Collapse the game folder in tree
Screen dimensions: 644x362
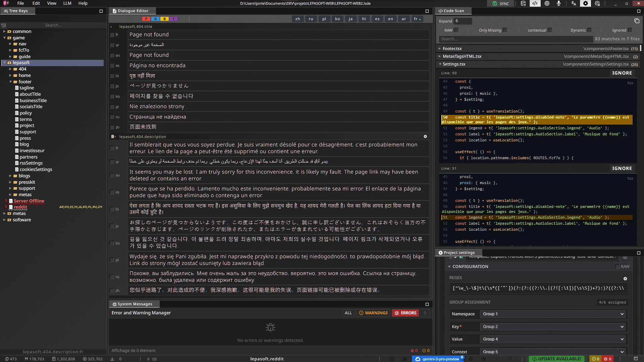[4, 38]
